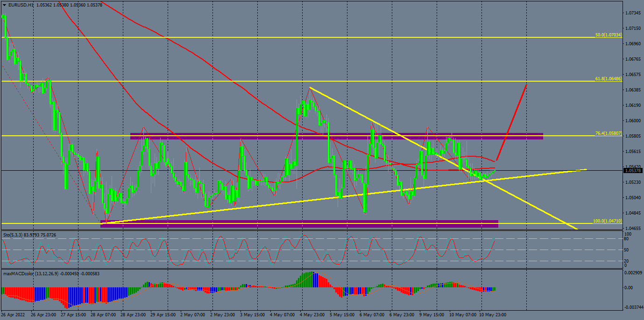Select the 50.0 Fibonacci level label
This screenshot has height=320, width=644.
(x=608, y=35)
